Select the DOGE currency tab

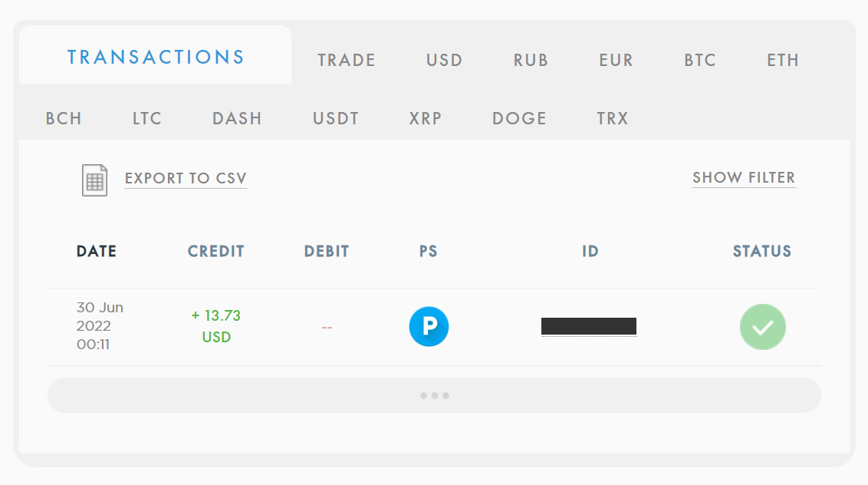[x=519, y=118]
